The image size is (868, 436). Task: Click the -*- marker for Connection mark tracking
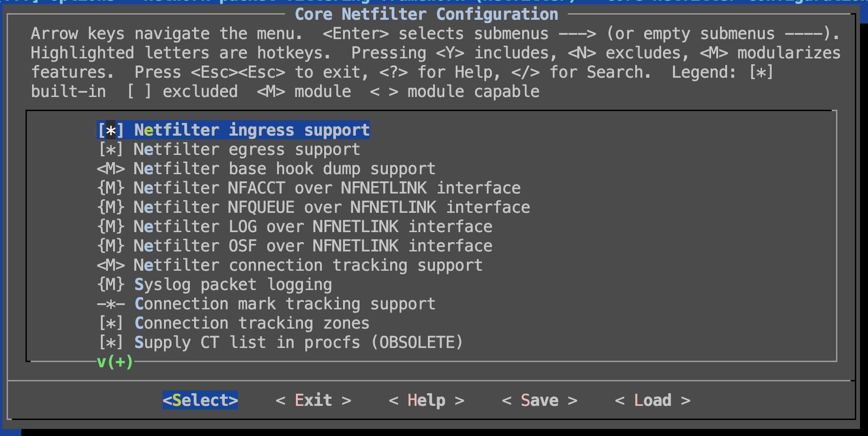tap(111, 304)
